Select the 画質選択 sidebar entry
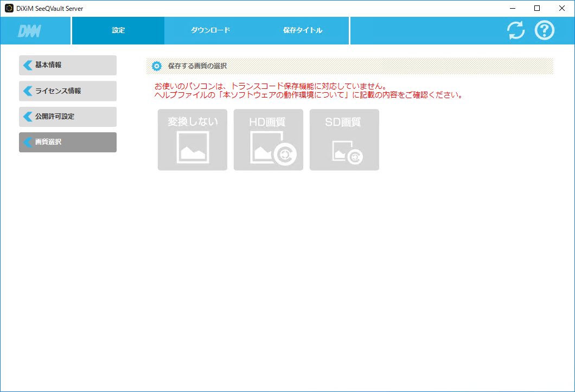This screenshot has height=392, width=575. [x=67, y=142]
